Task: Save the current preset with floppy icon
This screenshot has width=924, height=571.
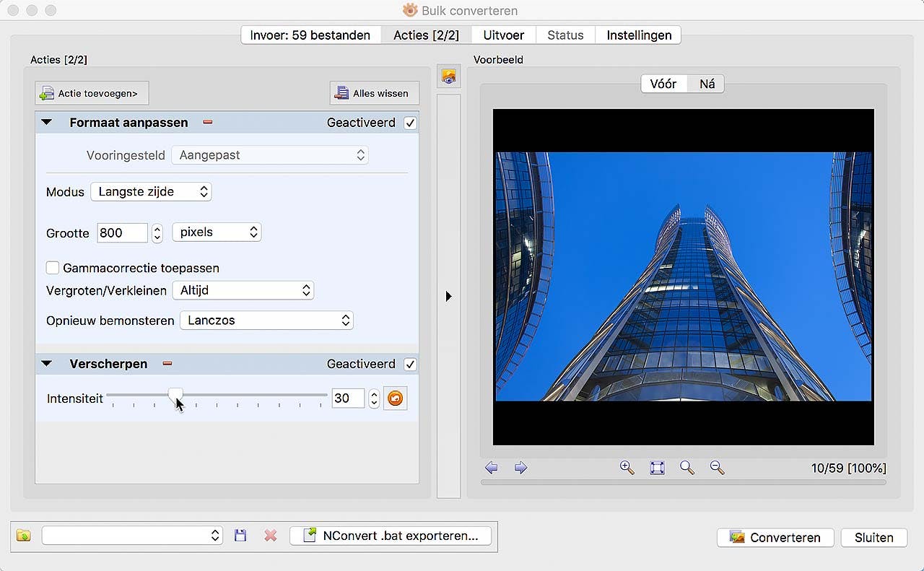Action: [x=240, y=536]
